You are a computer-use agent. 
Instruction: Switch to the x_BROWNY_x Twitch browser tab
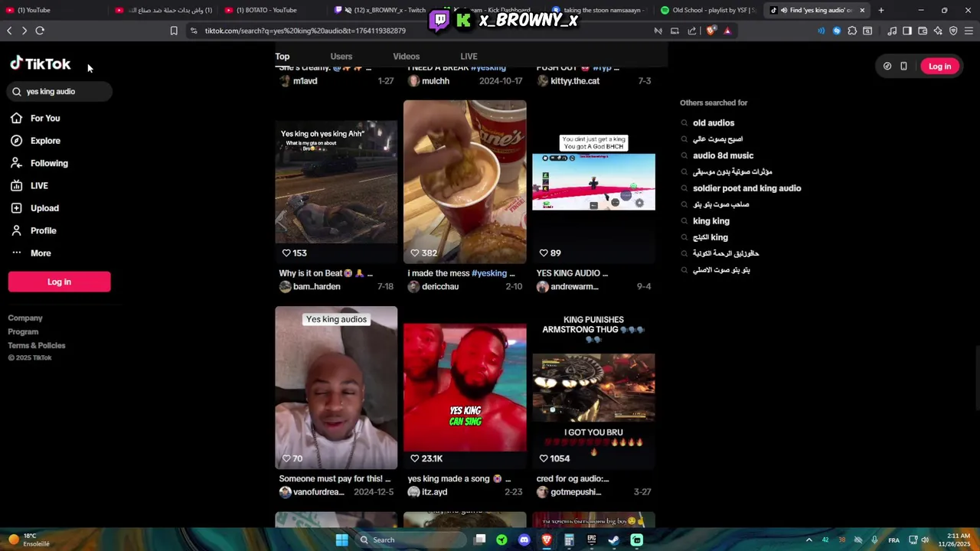coord(383,10)
